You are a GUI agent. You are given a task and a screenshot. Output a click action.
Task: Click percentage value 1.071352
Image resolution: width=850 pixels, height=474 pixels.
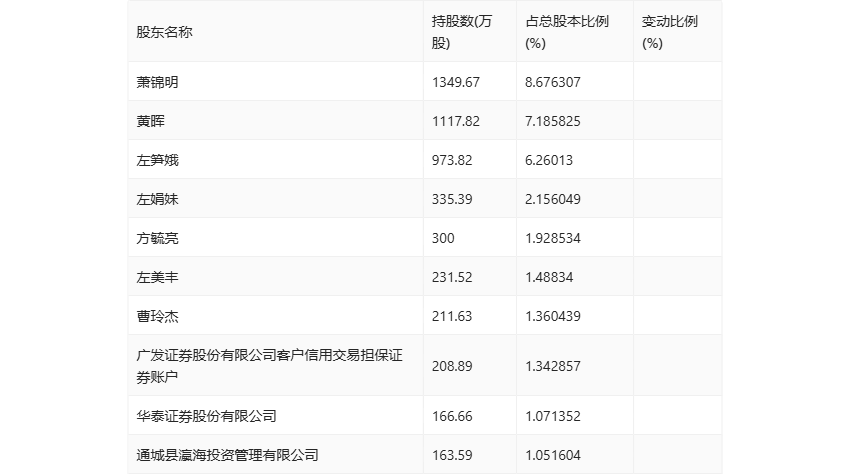(553, 416)
